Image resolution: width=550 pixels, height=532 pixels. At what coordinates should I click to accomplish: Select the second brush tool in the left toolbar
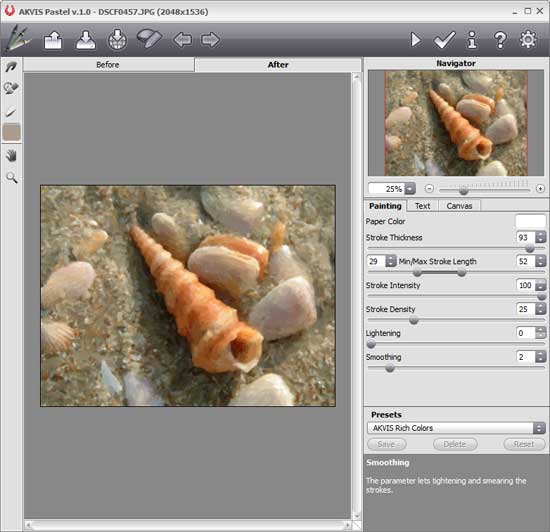point(11,88)
